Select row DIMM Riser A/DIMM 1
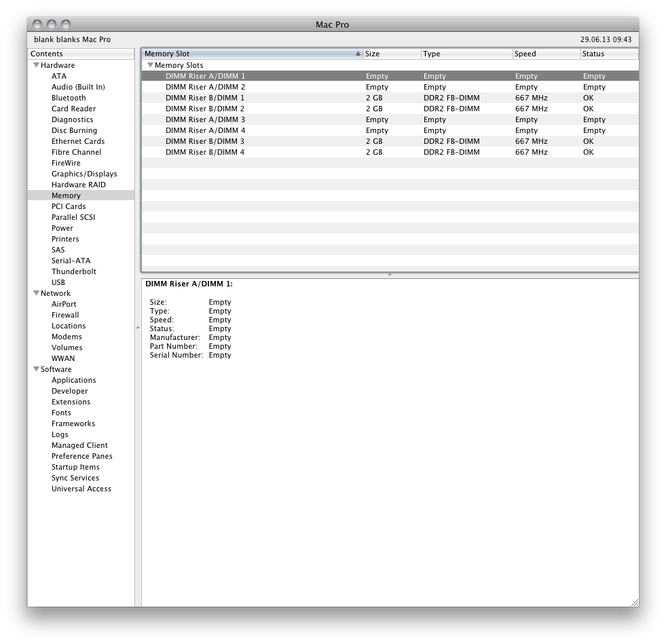 click(390, 76)
